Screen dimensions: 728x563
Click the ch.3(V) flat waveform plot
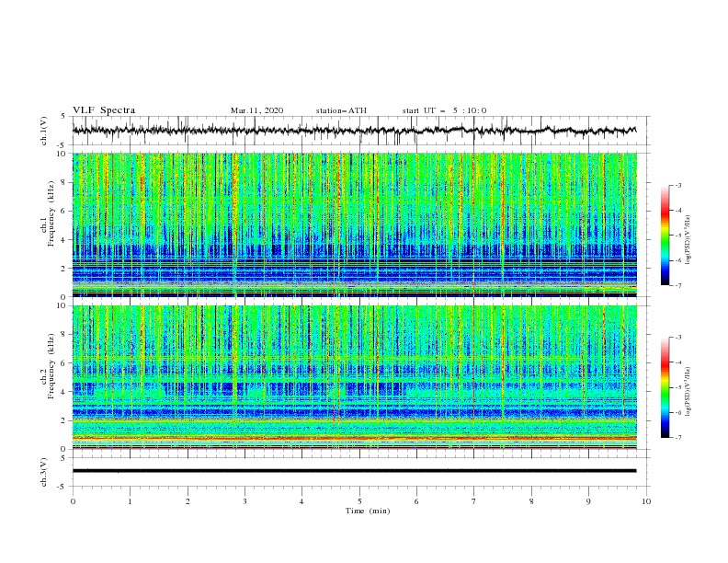[x=361, y=472]
